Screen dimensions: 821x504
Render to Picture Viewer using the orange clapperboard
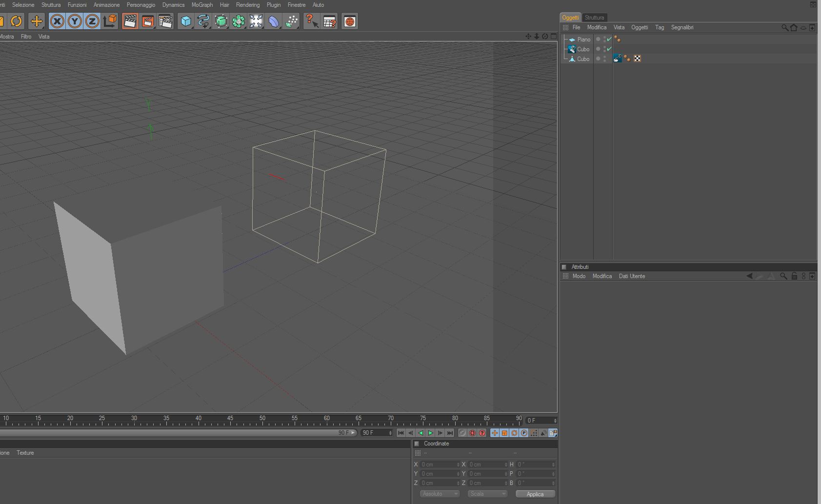click(147, 21)
